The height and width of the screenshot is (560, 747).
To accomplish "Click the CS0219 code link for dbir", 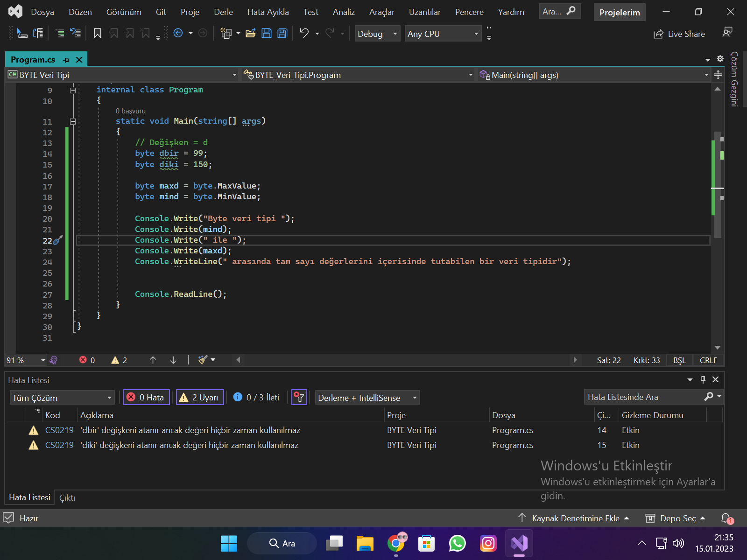I will pos(59,430).
